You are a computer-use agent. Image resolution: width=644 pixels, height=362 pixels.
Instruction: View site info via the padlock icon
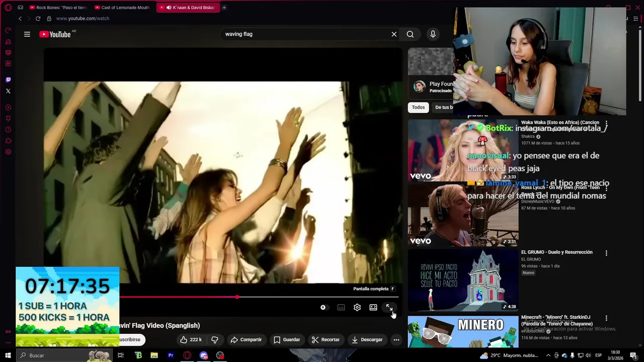[x=49, y=19]
